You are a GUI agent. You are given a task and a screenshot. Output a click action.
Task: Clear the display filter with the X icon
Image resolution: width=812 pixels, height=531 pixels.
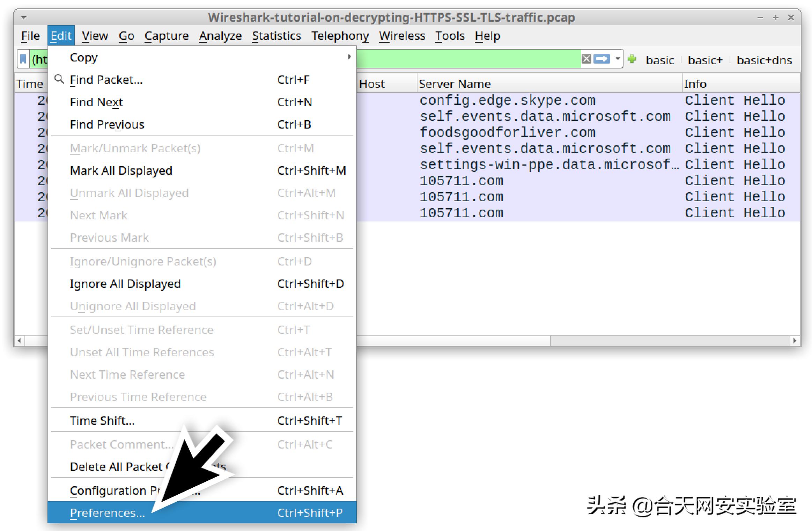tap(586, 59)
